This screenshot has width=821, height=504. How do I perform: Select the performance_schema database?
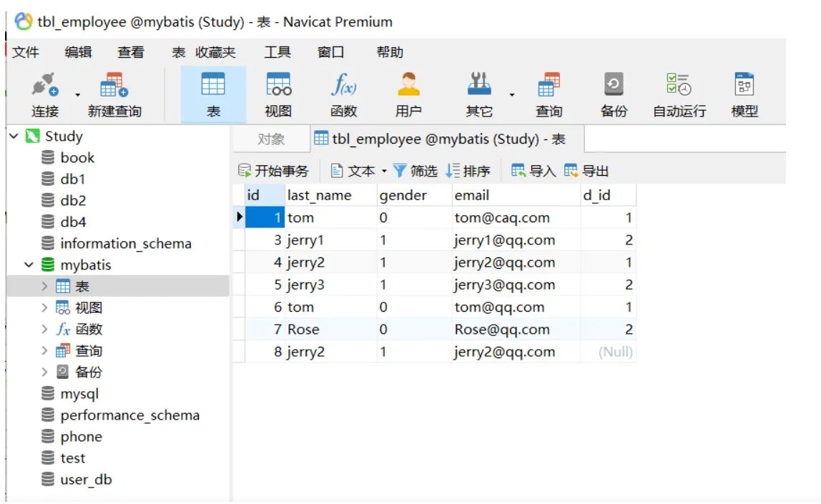(130, 415)
